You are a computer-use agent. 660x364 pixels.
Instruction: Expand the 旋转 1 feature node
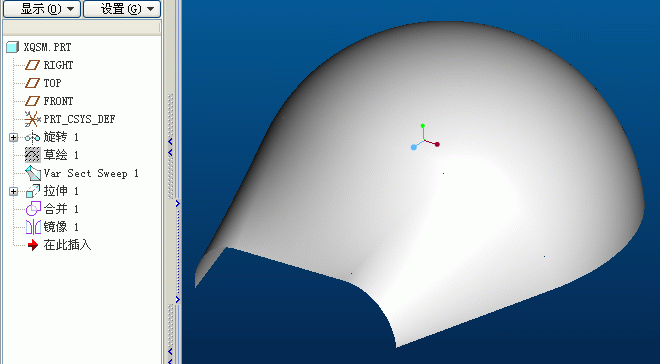(x=13, y=137)
